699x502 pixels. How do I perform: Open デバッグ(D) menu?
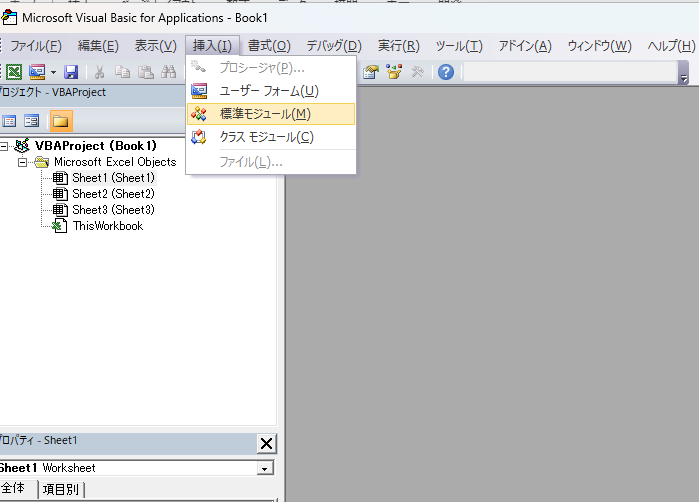pos(334,45)
